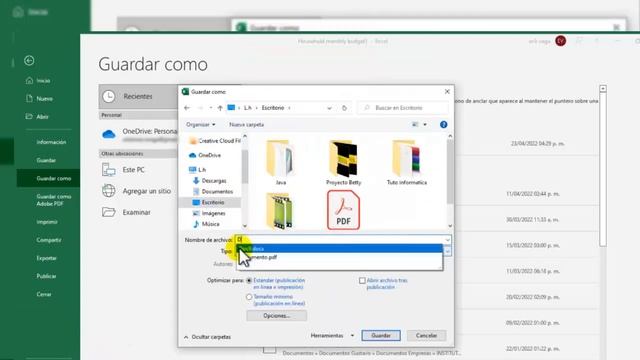This screenshot has width=640, height=360.
Task: Select Exportar in the sidebar
Action: tap(47, 258)
